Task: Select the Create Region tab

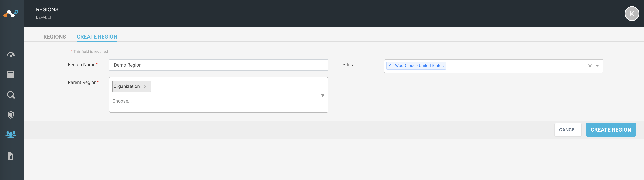Action: pos(97,37)
